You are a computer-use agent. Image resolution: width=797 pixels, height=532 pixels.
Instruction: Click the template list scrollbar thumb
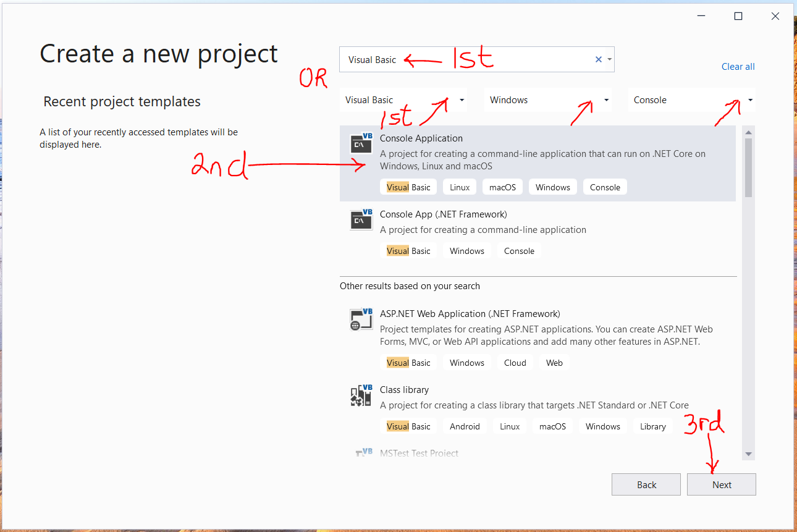pyautogui.click(x=748, y=167)
